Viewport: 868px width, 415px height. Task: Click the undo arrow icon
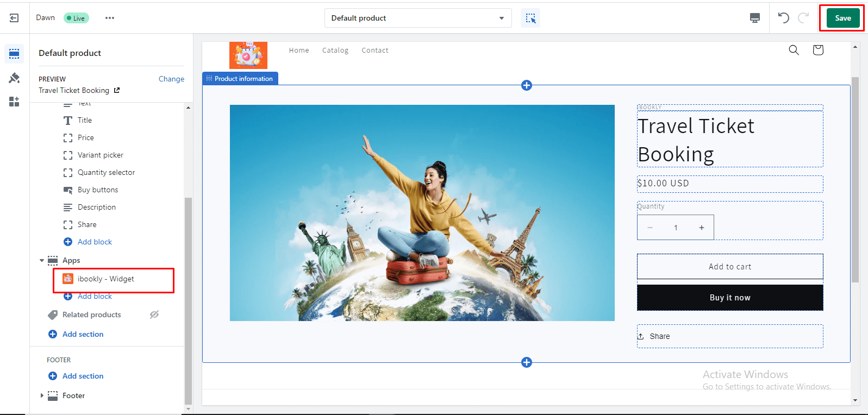tap(783, 18)
